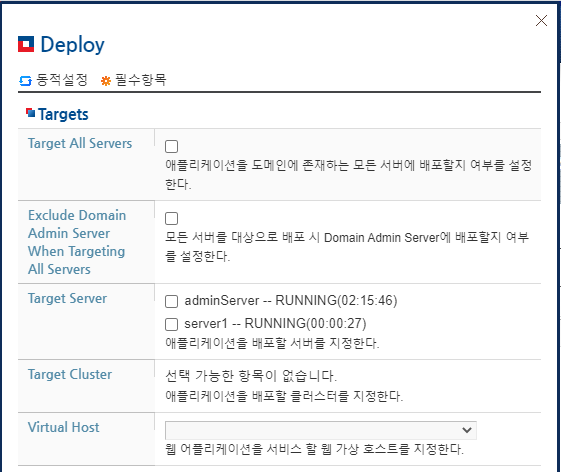
Task: Click the 동적설정 refresh icon
Action: tap(25, 81)
